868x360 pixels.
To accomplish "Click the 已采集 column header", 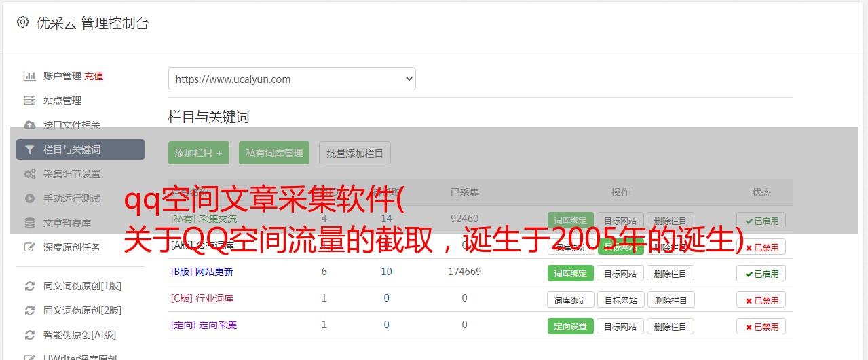I will click(464, 192).
